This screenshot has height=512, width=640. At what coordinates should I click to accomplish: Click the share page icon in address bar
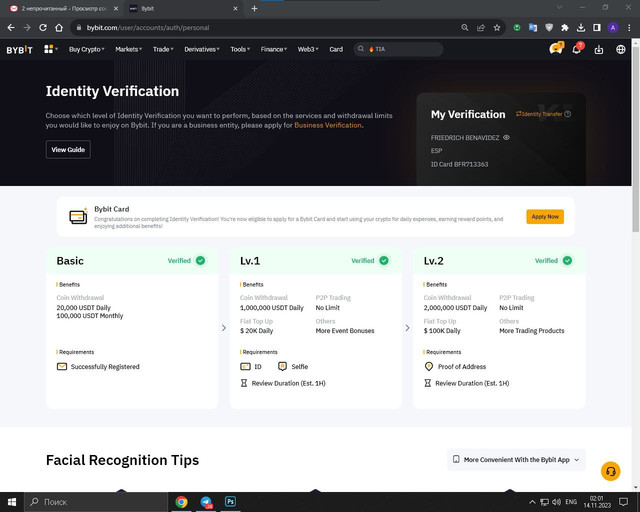click(x=481, y=27)
